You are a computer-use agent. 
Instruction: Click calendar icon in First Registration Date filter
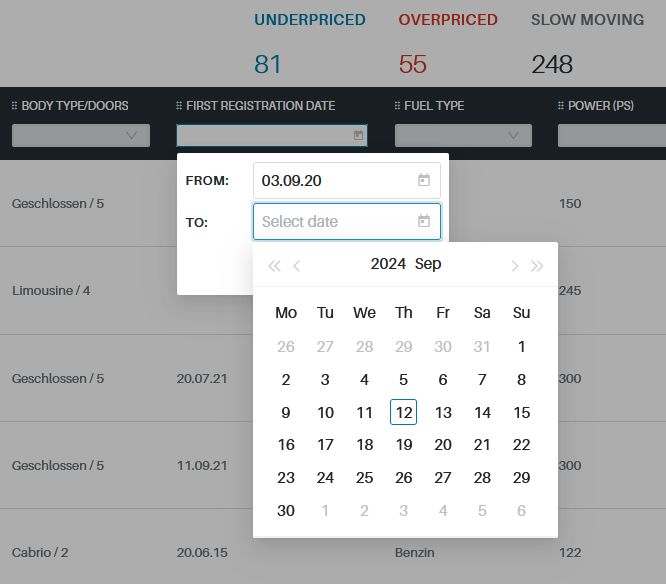pos(358,135)
